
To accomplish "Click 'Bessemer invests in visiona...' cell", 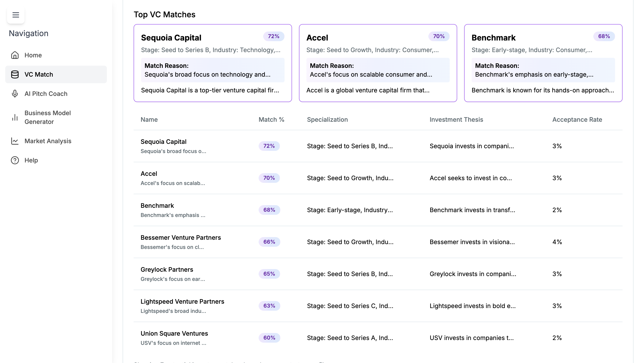I will tap(472, 242).
